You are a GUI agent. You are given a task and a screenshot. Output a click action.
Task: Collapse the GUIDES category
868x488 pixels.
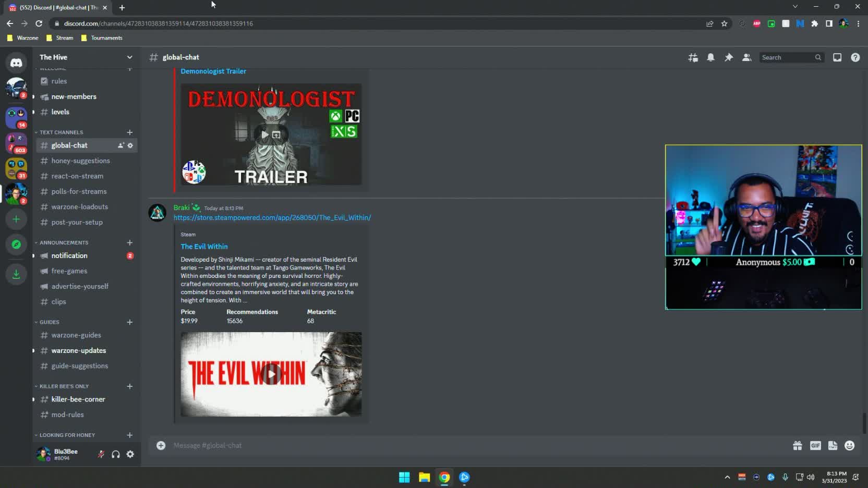(47, 322)
